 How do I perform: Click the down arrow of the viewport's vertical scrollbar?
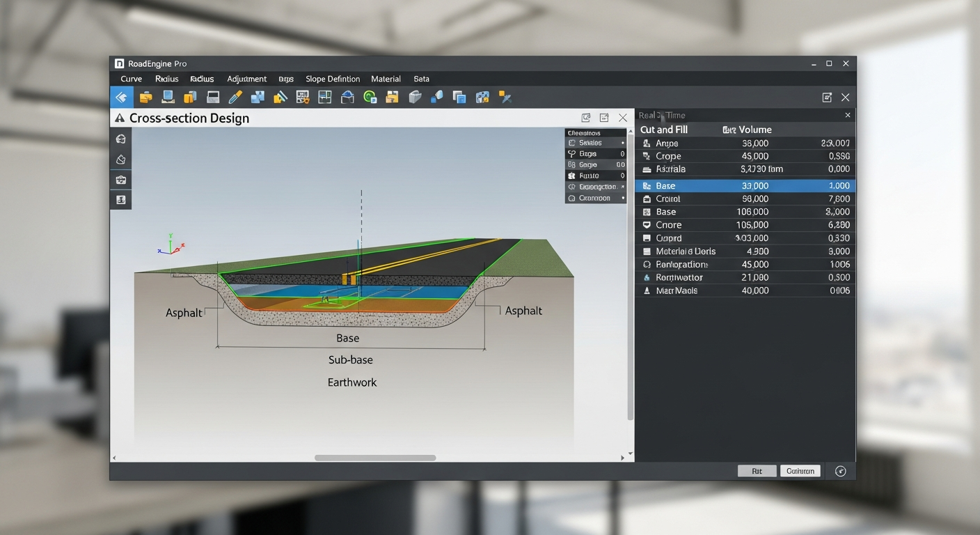click(x=631, y=453)
